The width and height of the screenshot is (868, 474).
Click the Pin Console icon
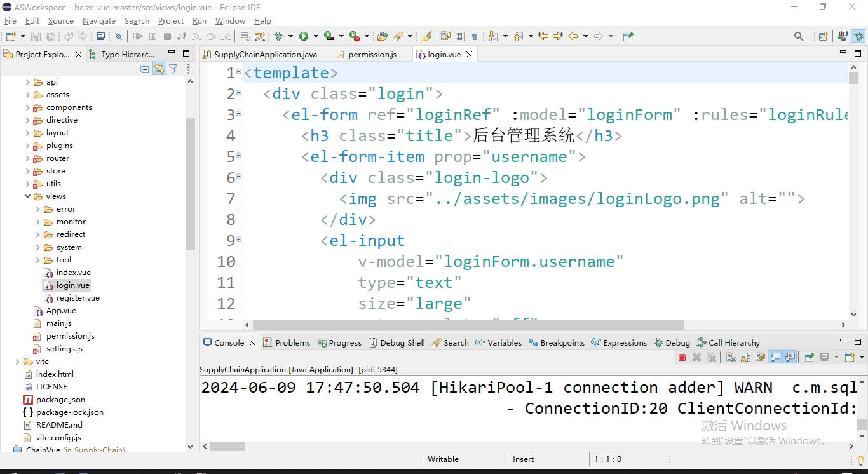click(809, 357)
